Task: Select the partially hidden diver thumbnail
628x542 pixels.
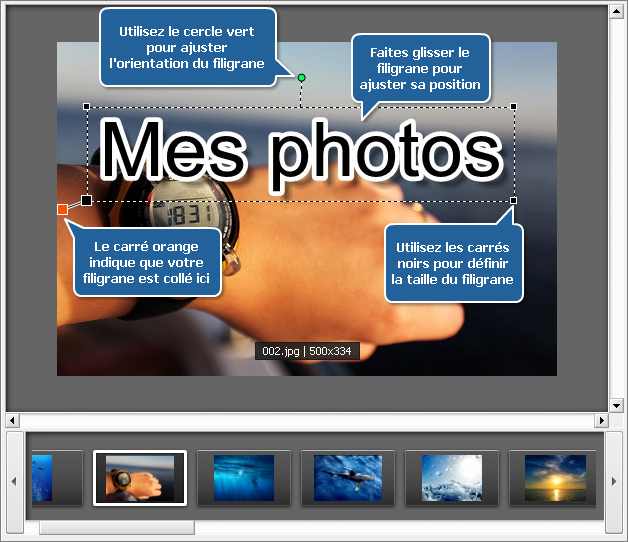Action: coord(57,478)
